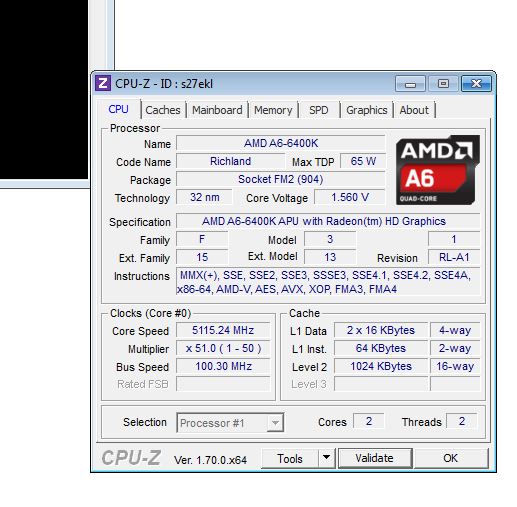Click the Model value 3
This screenshot has height=507, width=517.
(330, 239)
